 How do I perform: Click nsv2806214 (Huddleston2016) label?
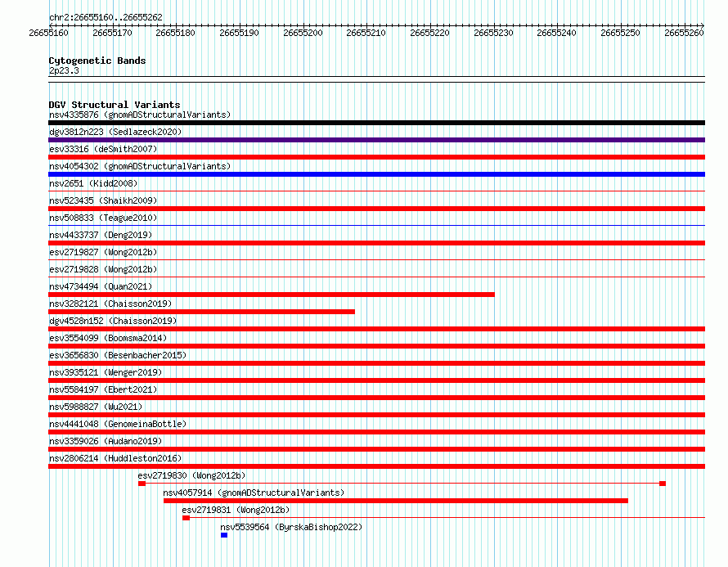[115, 458]
